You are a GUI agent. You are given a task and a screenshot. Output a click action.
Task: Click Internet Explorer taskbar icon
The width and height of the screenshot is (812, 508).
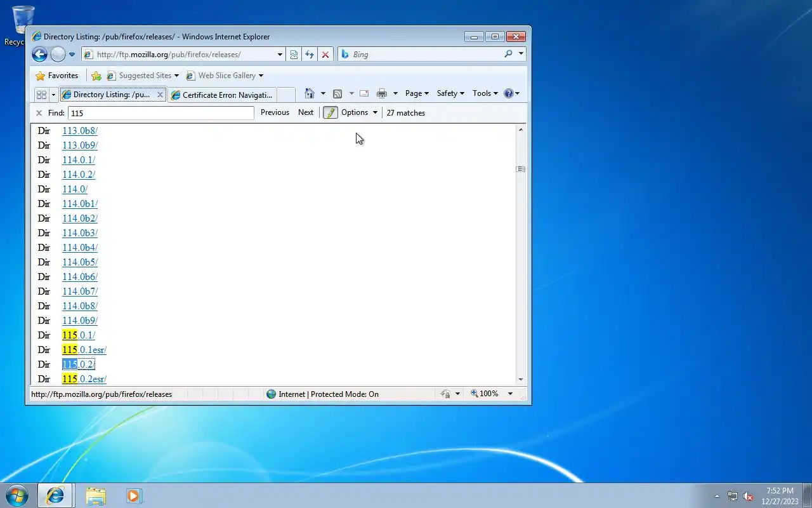coord(55,496)
